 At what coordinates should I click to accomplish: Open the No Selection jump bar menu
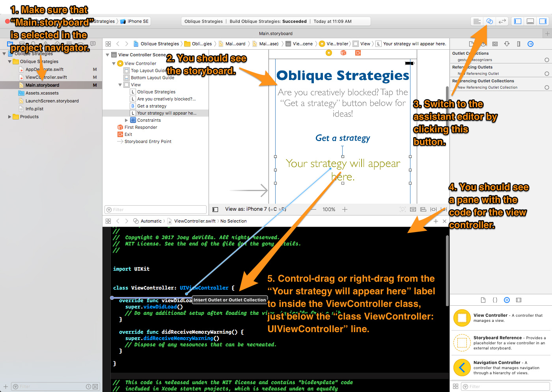233,221
